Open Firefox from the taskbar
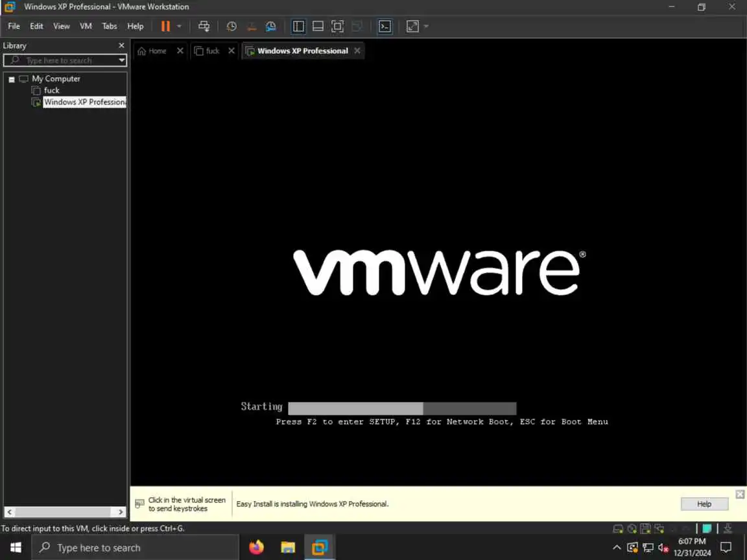 coord(256,548)
